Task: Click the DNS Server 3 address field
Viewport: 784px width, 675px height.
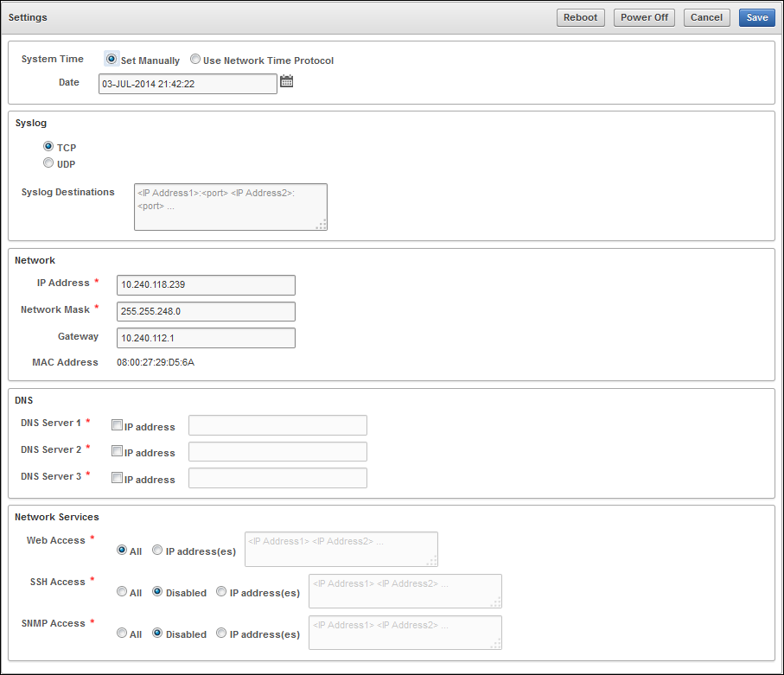Action: point(277,478)
